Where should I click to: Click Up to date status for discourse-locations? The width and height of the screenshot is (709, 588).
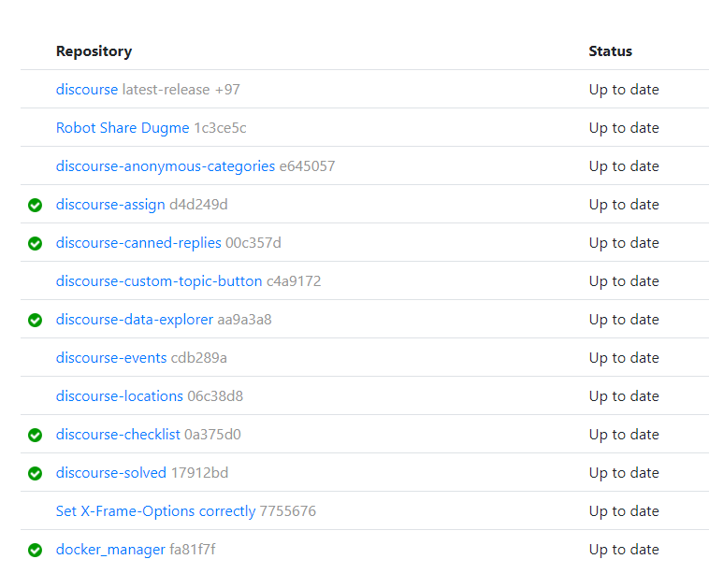[624, 396]
